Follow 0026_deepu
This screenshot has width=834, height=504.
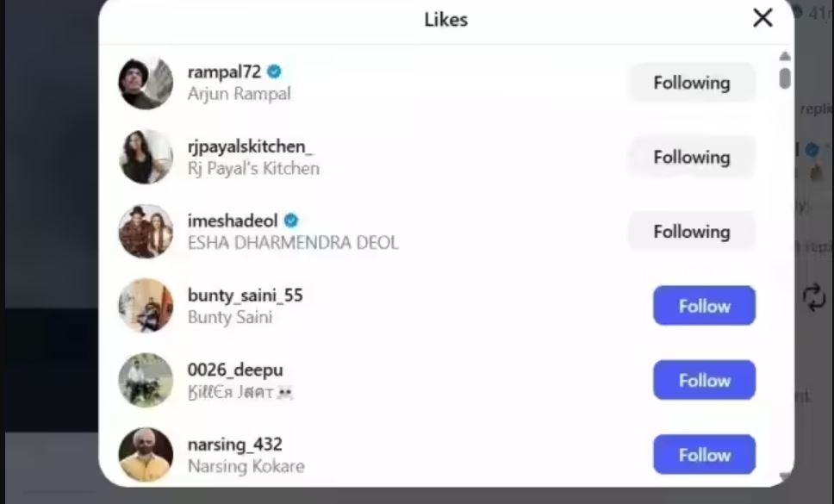tap(704, 380)
